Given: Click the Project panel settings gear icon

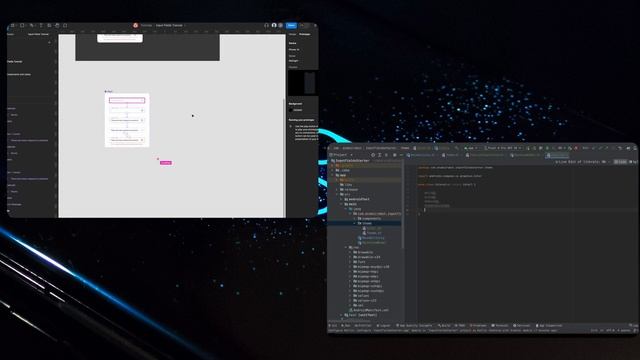Looking at the screenshot, I should (394, 155).
